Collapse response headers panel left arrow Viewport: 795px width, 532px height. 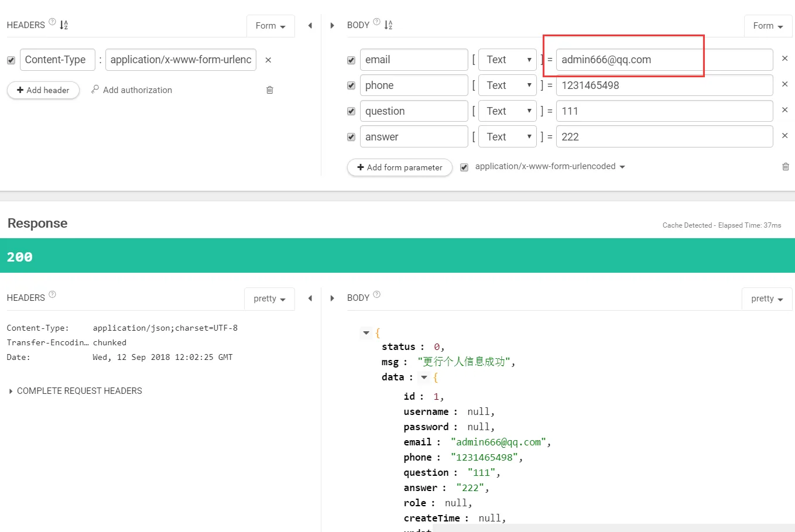(x=310, y=298)
